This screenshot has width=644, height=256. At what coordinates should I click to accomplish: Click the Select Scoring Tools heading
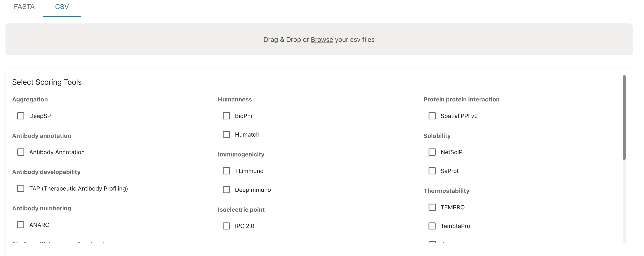47,82
